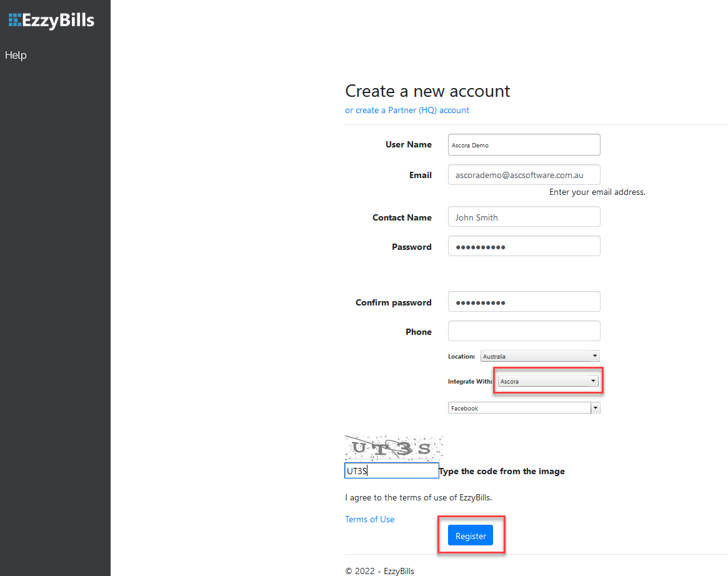Open the Location dropdown showing Australia
This screenshot has width=728, height=576.
pyautogui.click(x=540, y=356)
